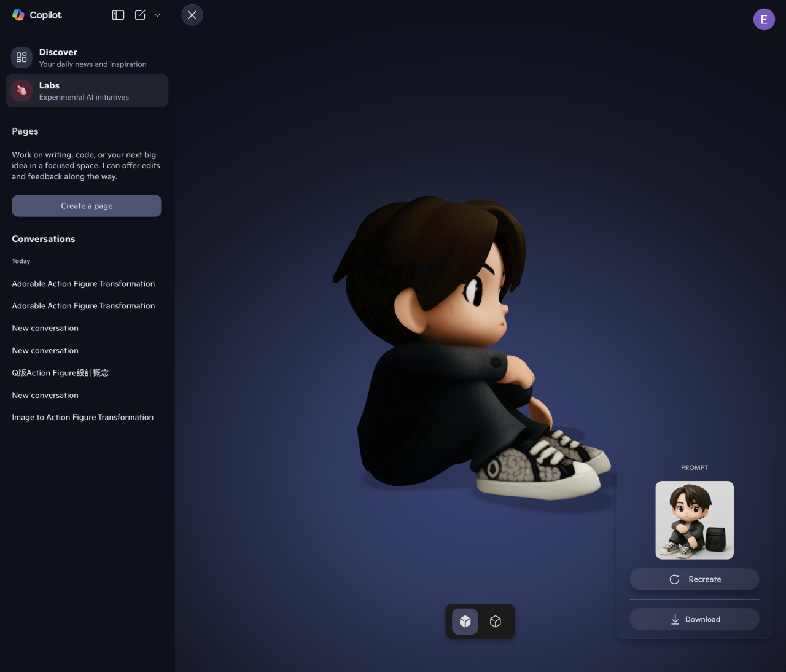Screen dimensions: 786x672
Task: Click the 'Create a page' button
Action: 87,205
